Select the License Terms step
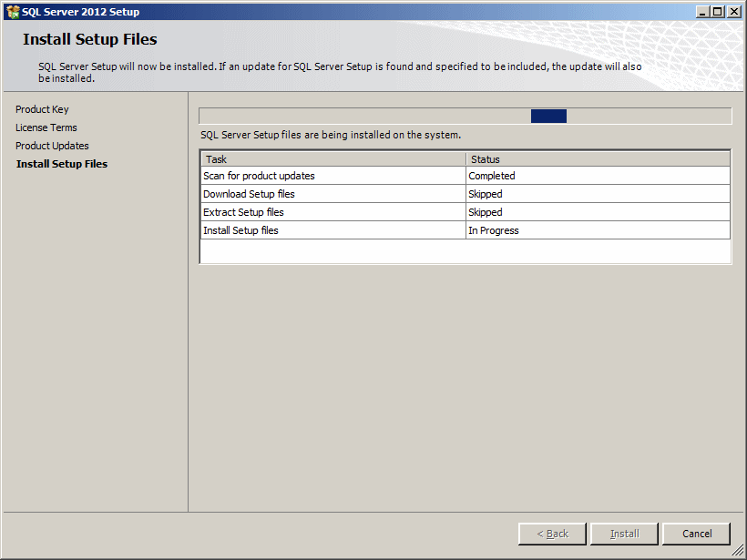This screenshot has width=747, height=560. (x=46, y=127)
